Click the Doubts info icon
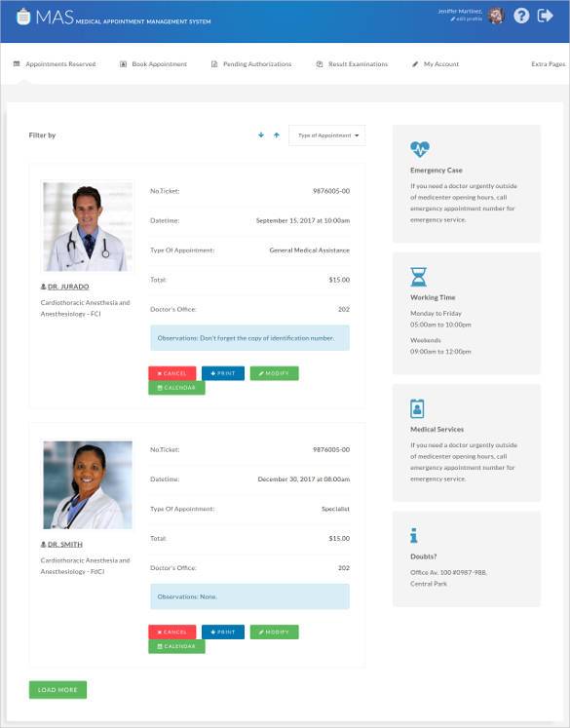This screenshot has width=570, height=728. (x=414, y=535)
